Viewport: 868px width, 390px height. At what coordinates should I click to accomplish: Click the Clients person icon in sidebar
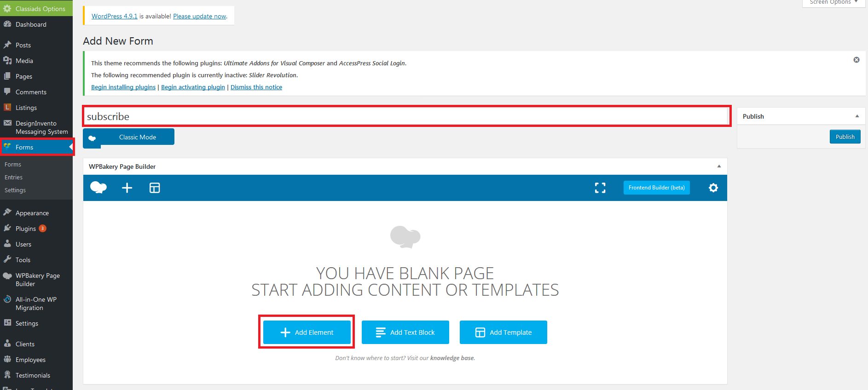point(7,344)
